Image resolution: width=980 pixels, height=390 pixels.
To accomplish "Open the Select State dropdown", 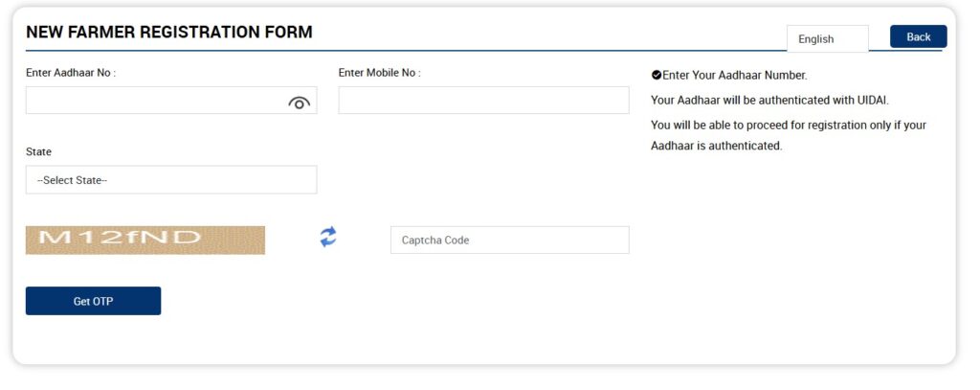I will point(170,180).
